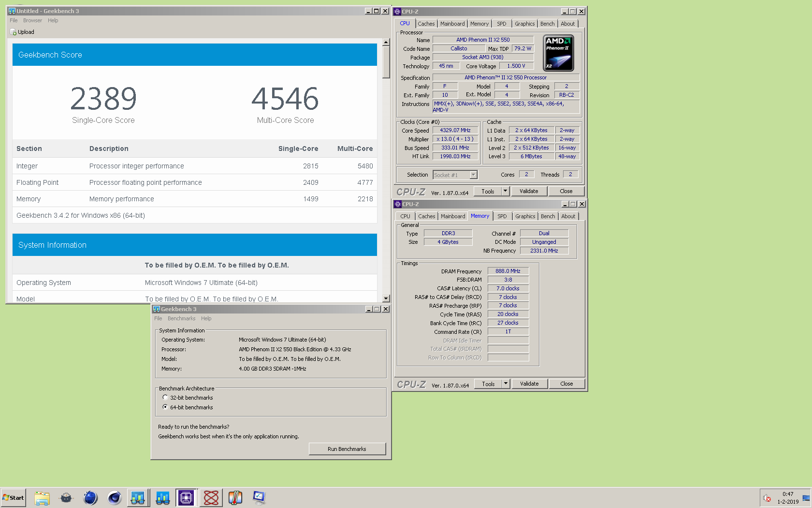
Task: Open the thermometer taskbar icon
Action: pos(235,497)
